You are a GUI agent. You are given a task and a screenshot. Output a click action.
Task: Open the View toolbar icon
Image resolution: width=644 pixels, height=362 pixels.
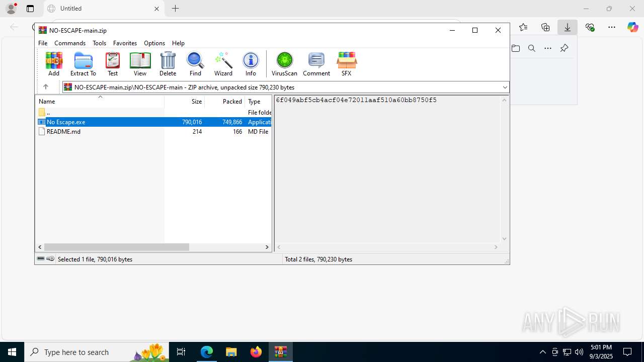coord(140,64)
